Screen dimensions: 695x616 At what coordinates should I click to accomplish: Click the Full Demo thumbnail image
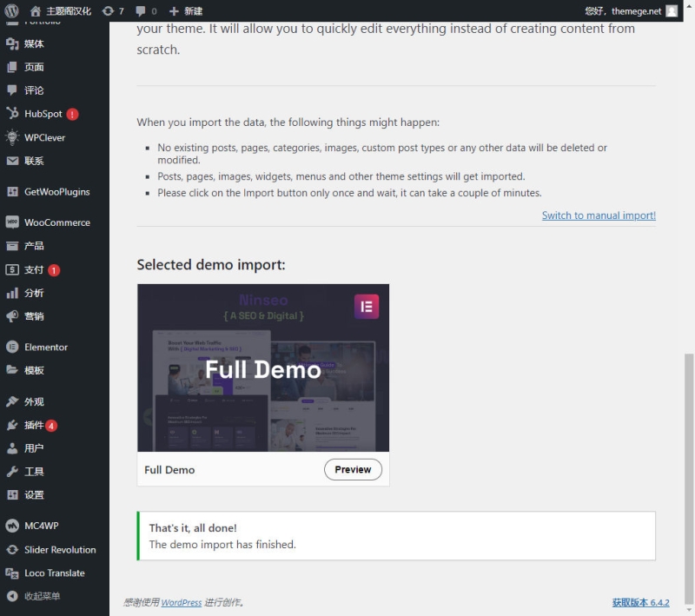click(263, 368)
